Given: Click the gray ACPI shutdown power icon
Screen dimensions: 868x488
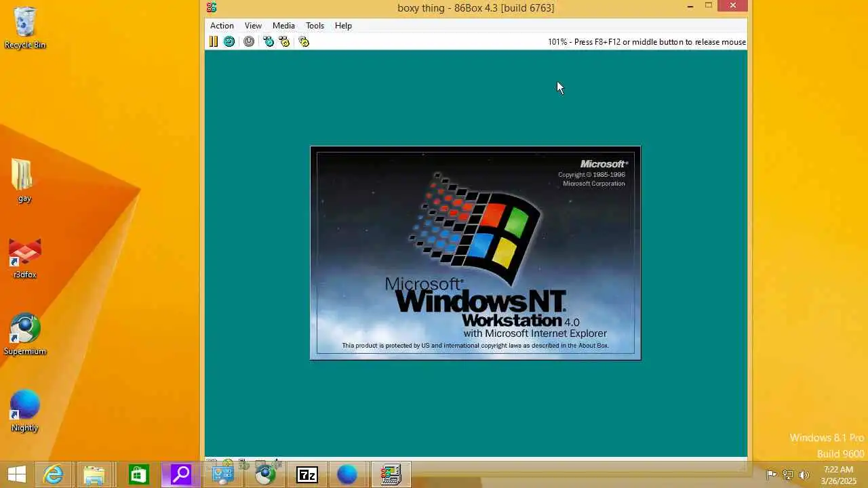Looking at the screenshot, I should 249,41.
